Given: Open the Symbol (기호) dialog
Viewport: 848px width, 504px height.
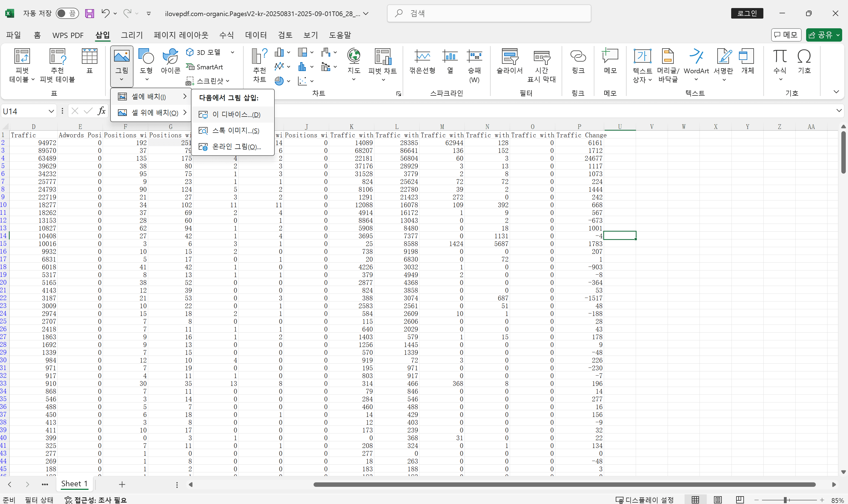Looking at the screenshot, I should 804,61.
